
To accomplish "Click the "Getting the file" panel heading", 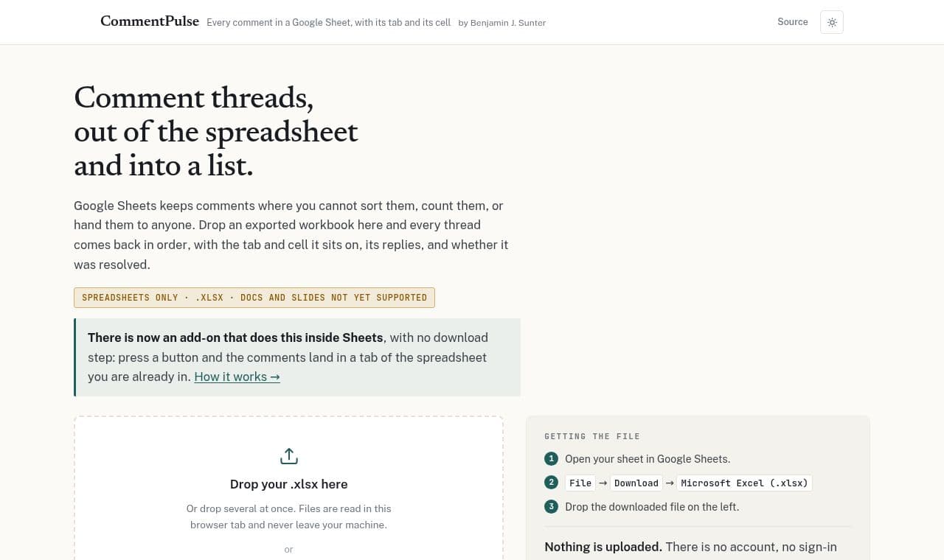I will [592, 436].
